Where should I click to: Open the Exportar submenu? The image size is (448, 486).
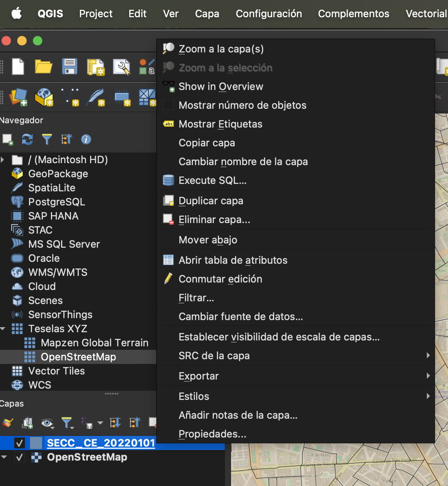[x=296, y=376]
